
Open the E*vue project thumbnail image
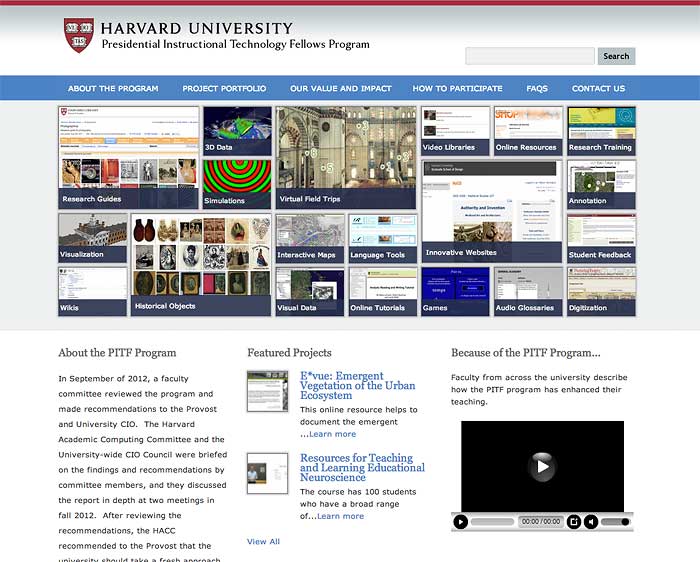coord(267,391)
